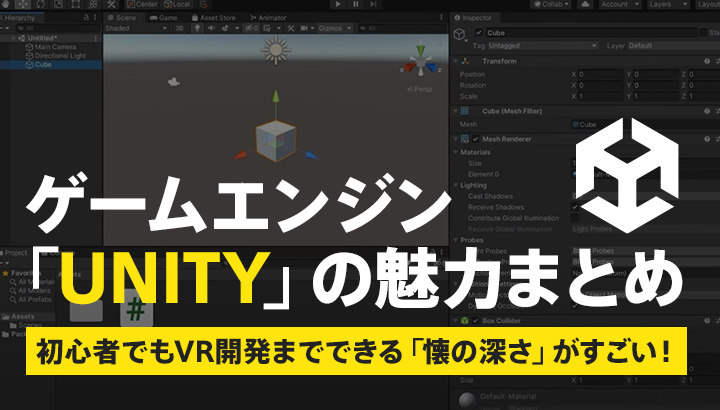Select the Rect transform tool
The width and height of the screenshot is (720, 410).
[76, 4]
